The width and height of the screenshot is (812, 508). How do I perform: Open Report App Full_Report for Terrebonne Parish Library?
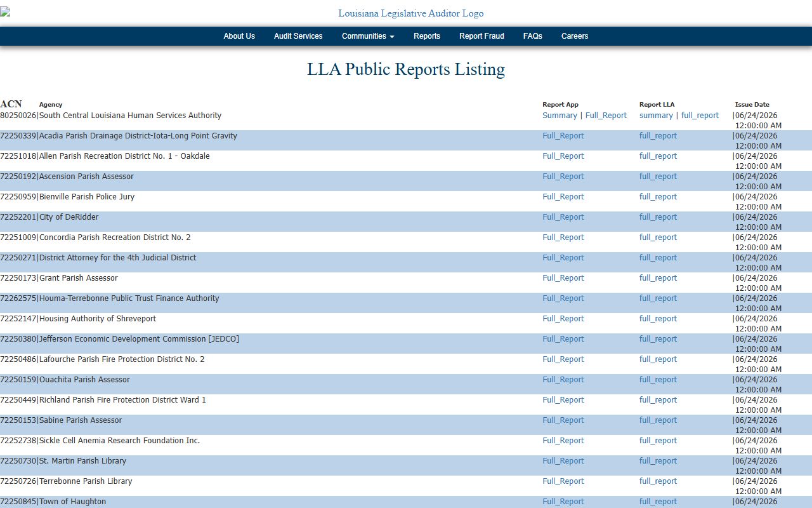(x=563, y=481)
